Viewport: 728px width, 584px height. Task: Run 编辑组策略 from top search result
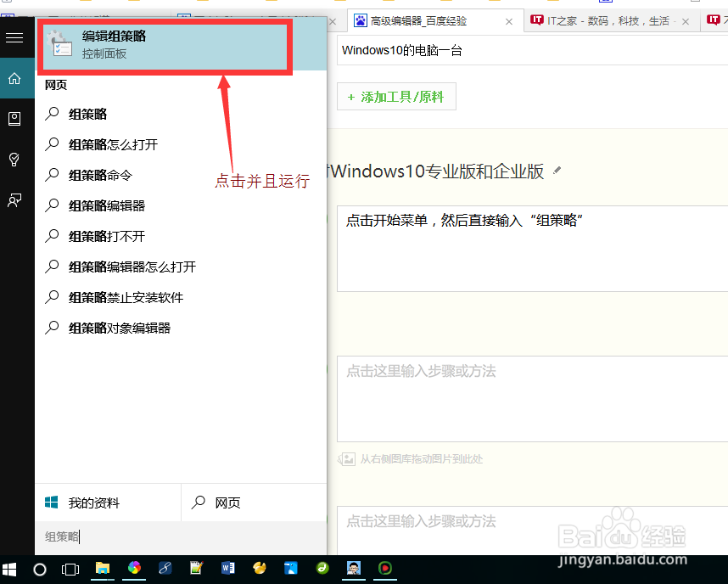click(x=165, y=46)
